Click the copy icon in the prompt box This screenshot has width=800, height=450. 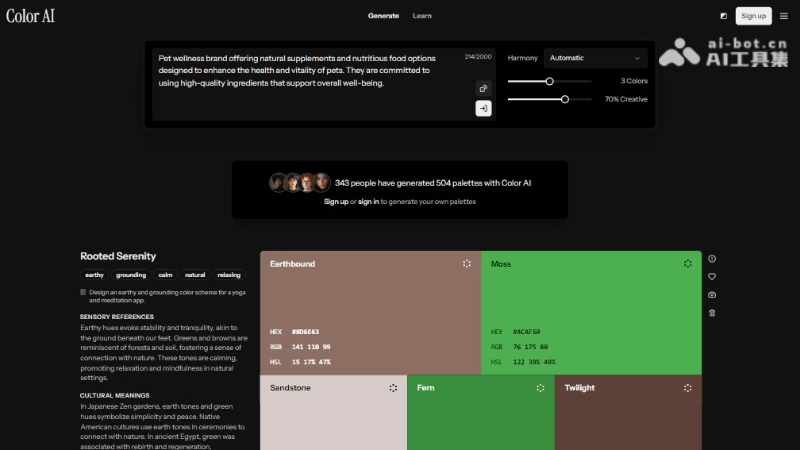pyautogui.click(x=483, y=88)
